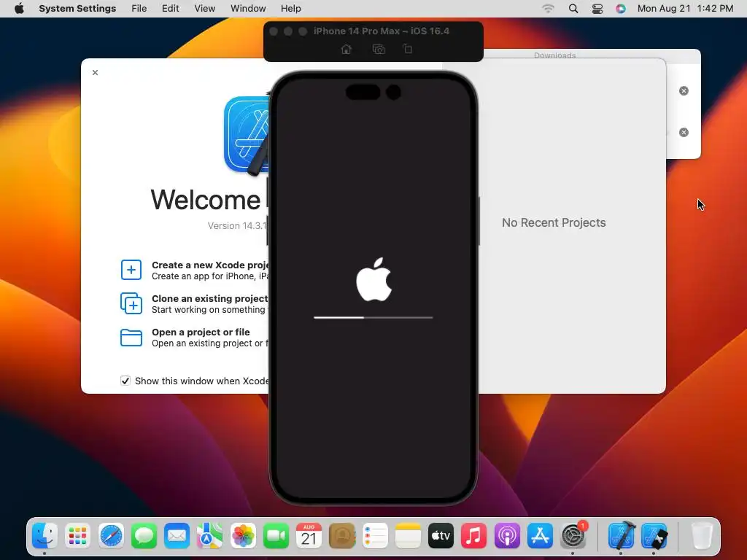Screen dimensions: 747x560
Task: Click the Open a project folder icon
Action: point(131,337)
